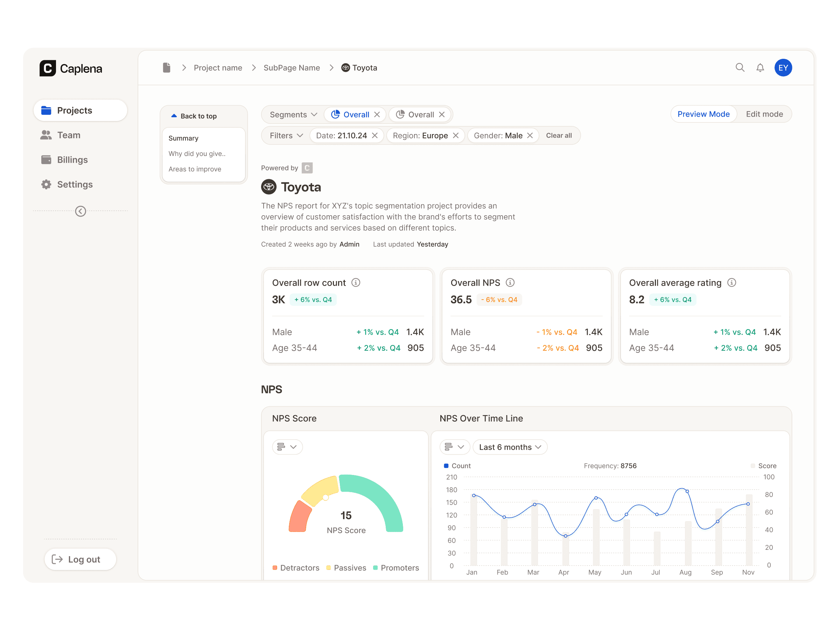Jump to the Summary section
This screenshot has width=840, height=630.
pos(183,138)
